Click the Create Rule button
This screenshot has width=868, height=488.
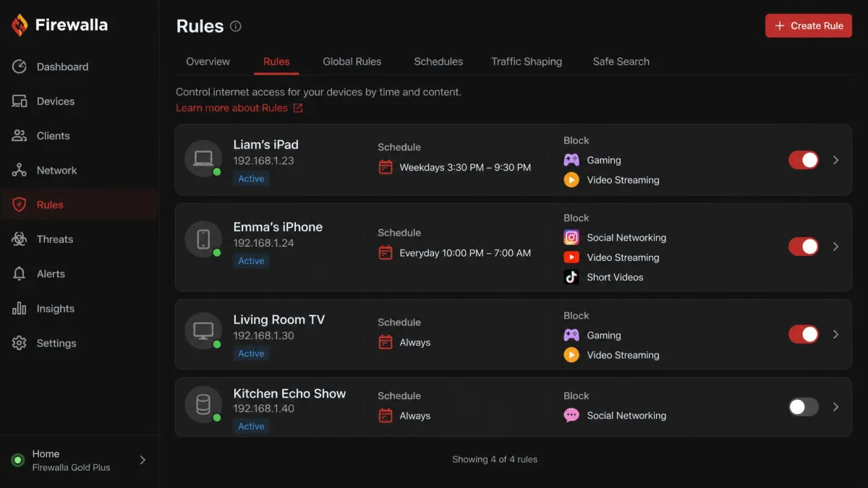(809, 25)
